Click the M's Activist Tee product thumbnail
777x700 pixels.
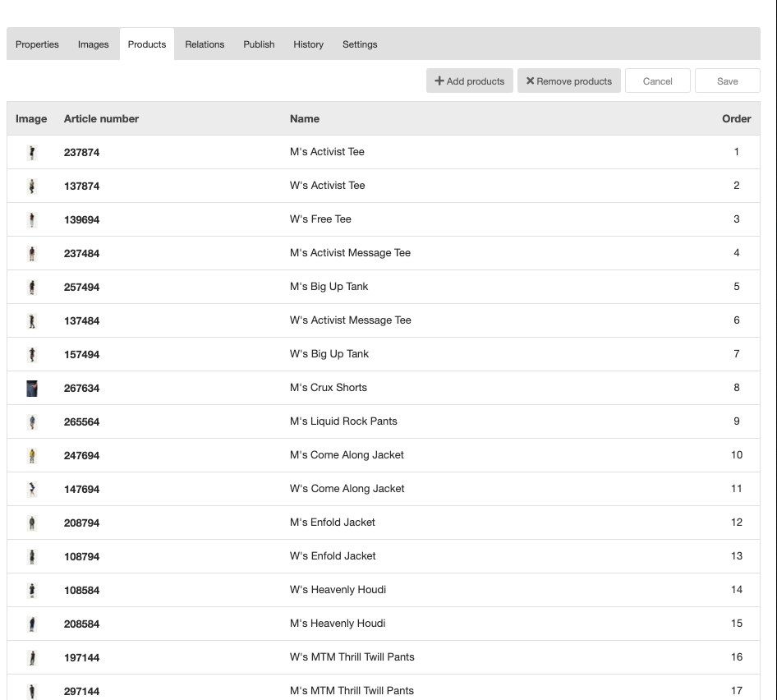click(x=32, y=152)
